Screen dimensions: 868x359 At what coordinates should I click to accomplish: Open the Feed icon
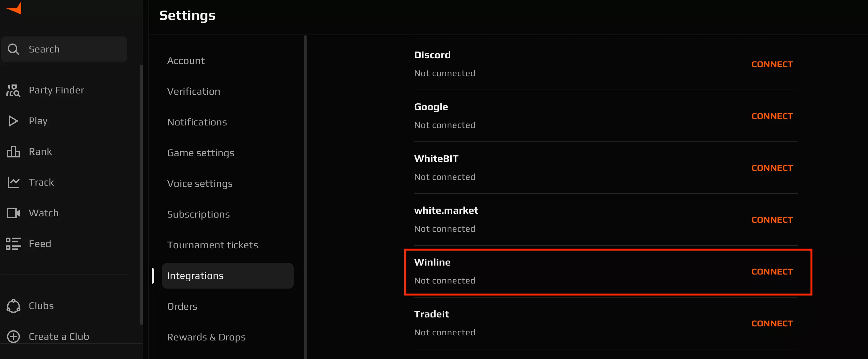point(13,243)
